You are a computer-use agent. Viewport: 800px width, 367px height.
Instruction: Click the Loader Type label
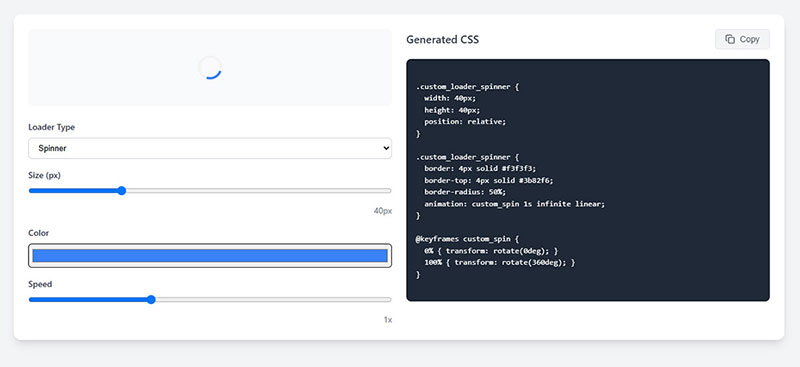pyautogui.click(x=52, y=127)
